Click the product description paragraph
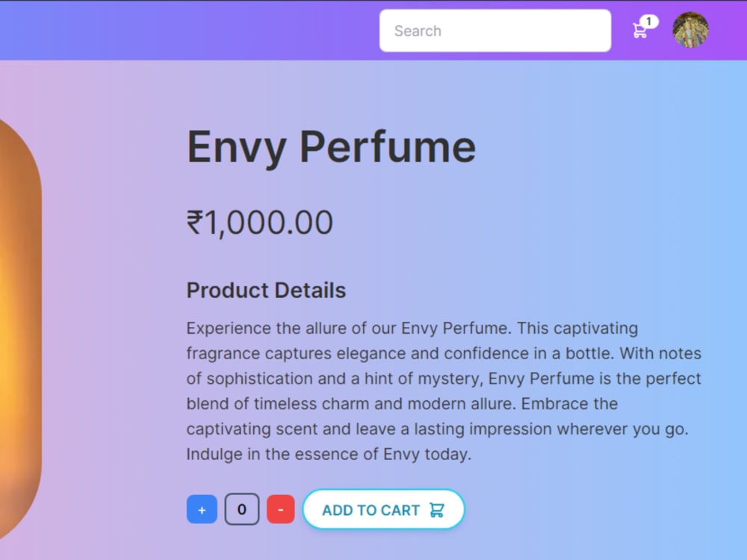Screen dimensions: 747x560 pyautogui.click(x=443, y=391)
